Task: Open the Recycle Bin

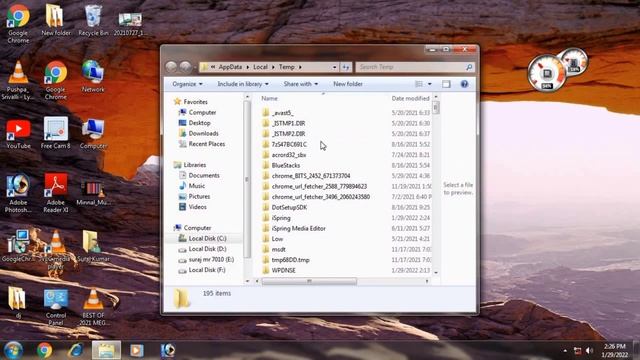Action: (93, 20)
